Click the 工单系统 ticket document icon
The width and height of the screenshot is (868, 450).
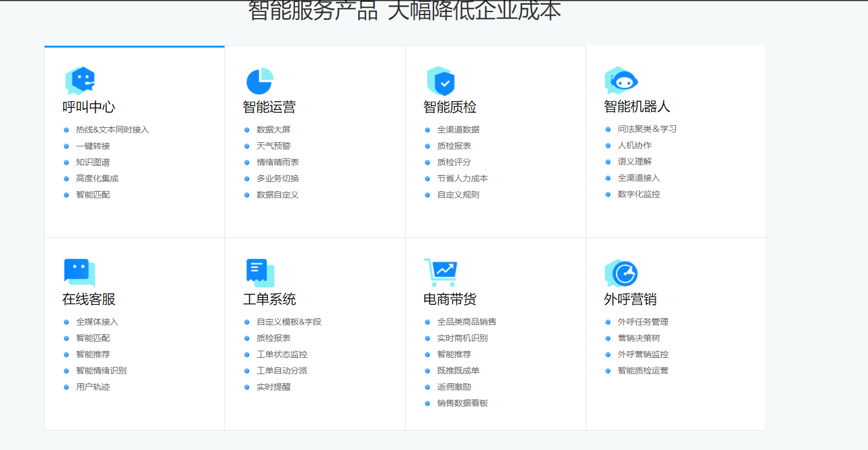click(260, 273)
